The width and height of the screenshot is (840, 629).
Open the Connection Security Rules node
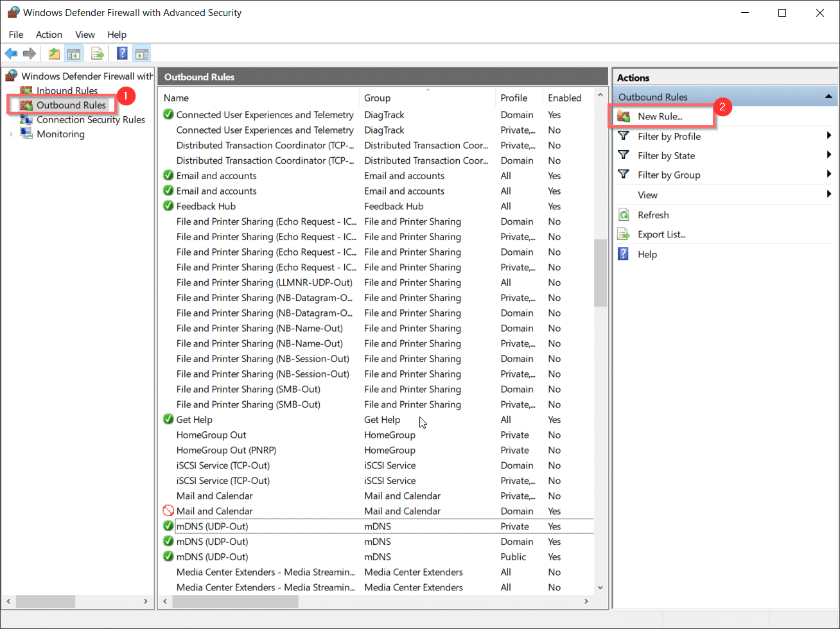[x=91, y=119]
